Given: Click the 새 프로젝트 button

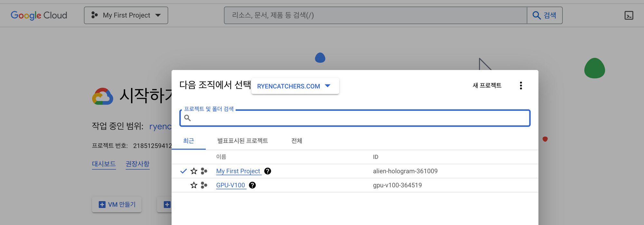Looking at the screenshot, I should 487,85.
